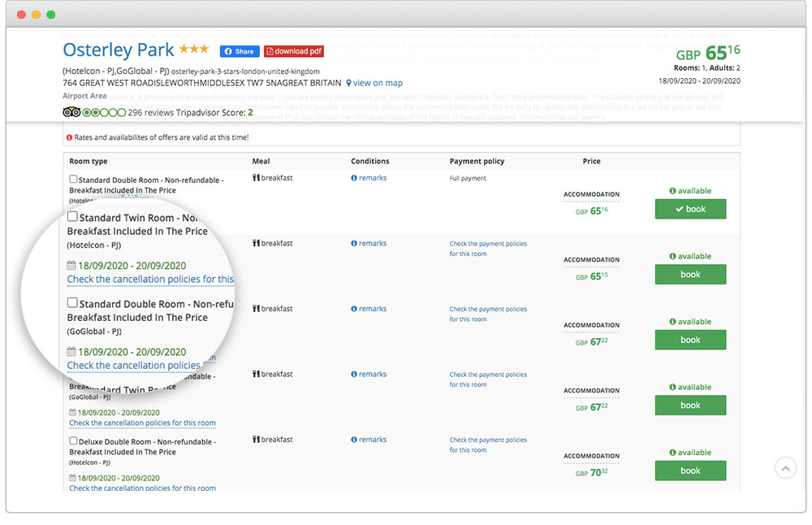Open the view on map link

(x=378, y=83)
